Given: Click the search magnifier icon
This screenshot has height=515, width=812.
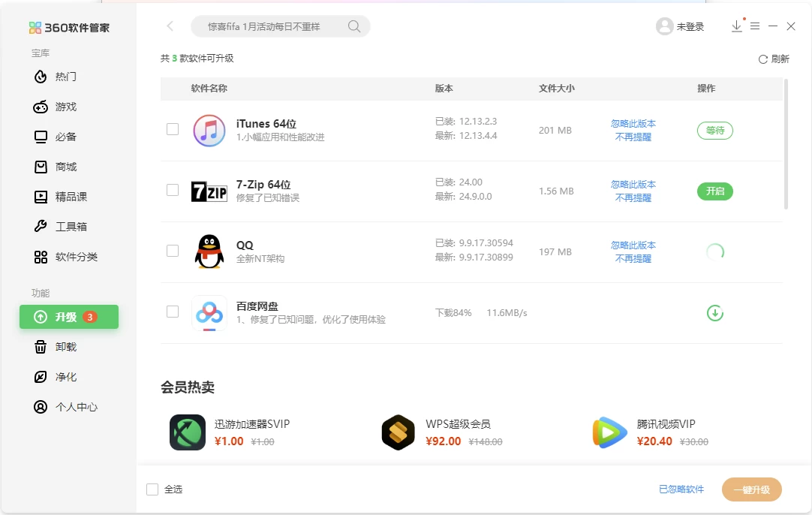Looking at the screenshot, I should coord(354,27).
